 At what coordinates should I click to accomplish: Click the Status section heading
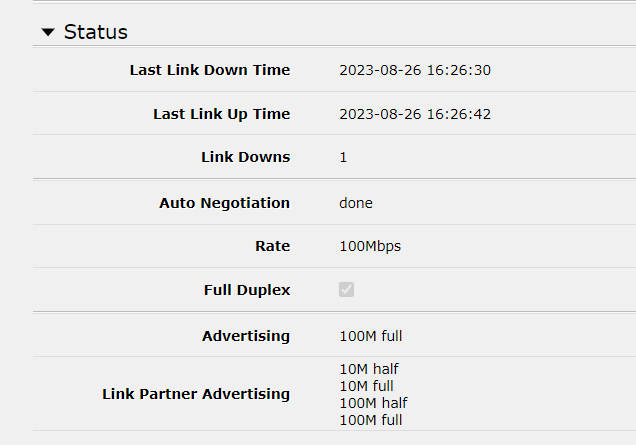tap(96, 32)
